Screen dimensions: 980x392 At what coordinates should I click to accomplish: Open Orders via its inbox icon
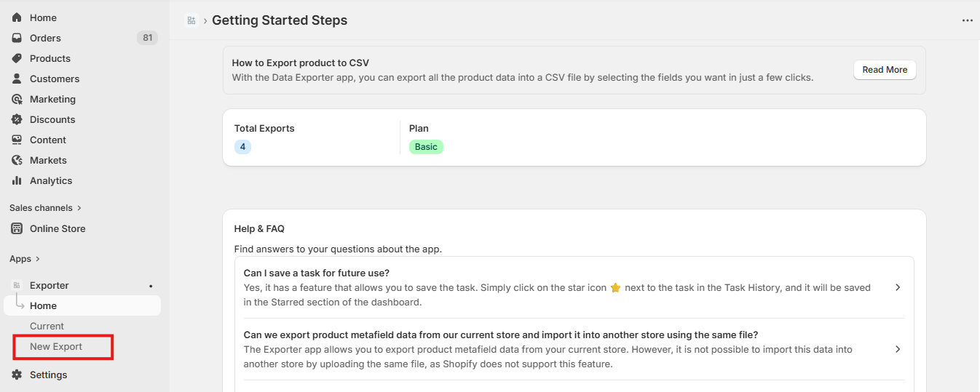pyautogui.click(x=17, y=38)
